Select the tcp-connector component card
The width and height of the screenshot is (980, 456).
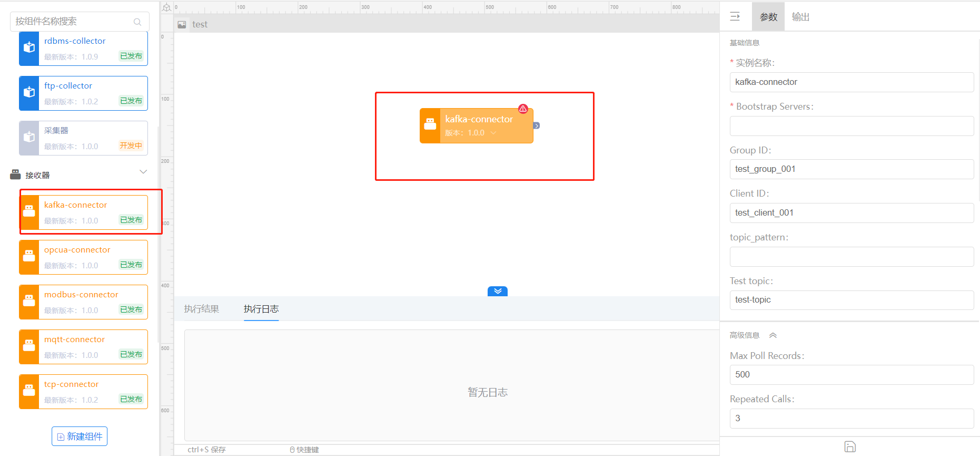tap(83, 392)
